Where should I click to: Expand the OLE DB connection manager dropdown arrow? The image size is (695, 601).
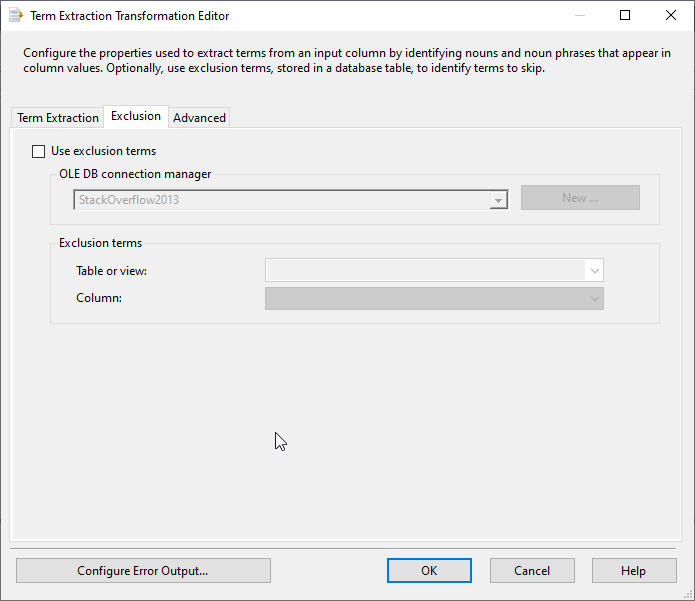(x=498, y=200)
